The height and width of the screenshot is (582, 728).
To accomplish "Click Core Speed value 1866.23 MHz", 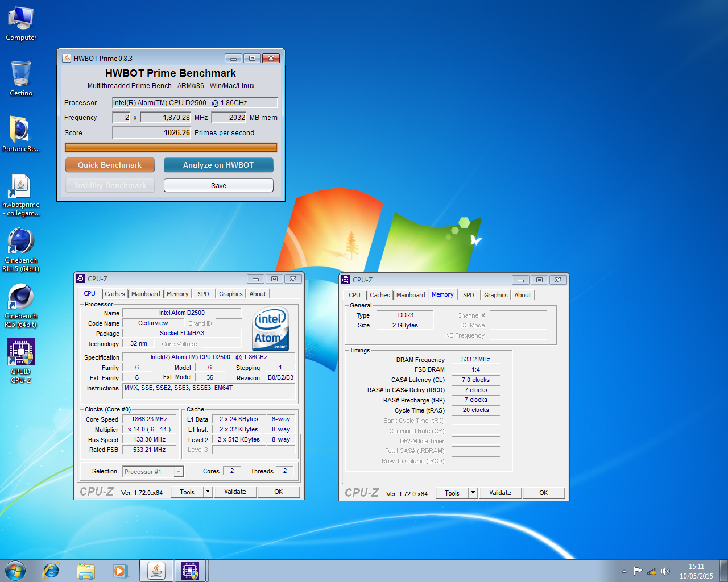I will coord(150,419).
